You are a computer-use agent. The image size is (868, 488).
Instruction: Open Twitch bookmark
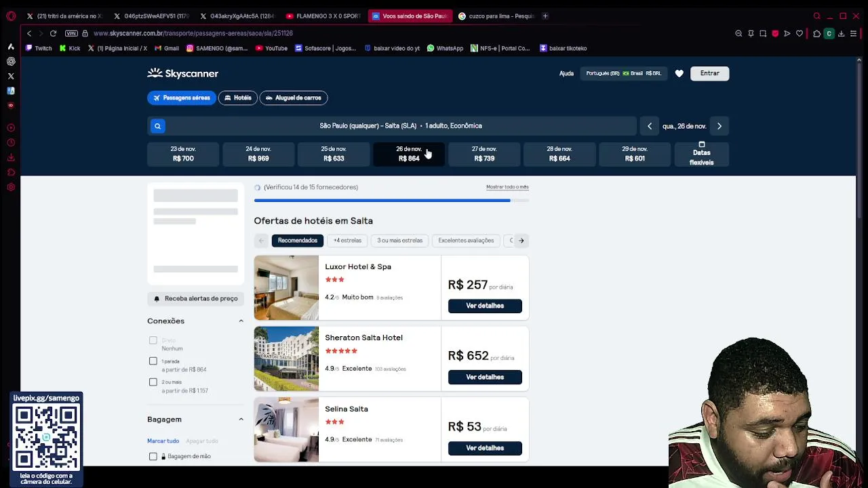tap(39, 48)
